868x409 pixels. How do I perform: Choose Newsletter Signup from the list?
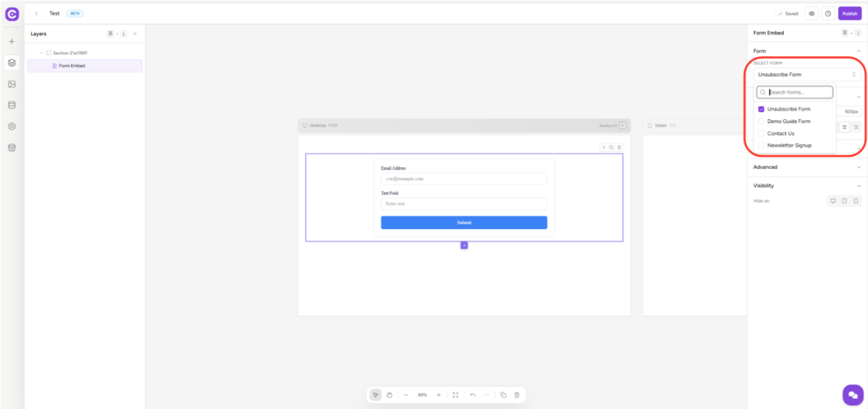pos(788,145)
